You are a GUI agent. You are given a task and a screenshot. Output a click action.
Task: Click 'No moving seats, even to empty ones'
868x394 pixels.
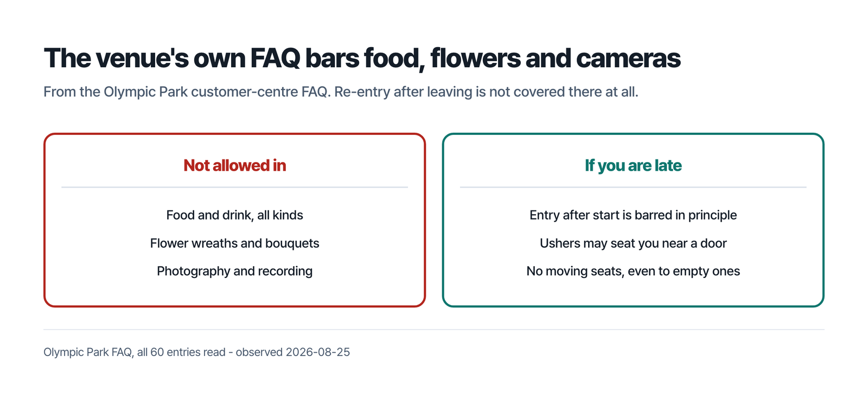pyautogui.click(x=633, y=271)
